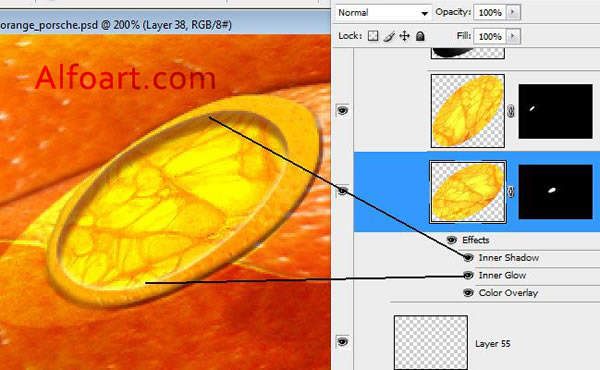Open the Fill slider arrow
The height and width of the screenshot is (370, 600).
(513, 36)
